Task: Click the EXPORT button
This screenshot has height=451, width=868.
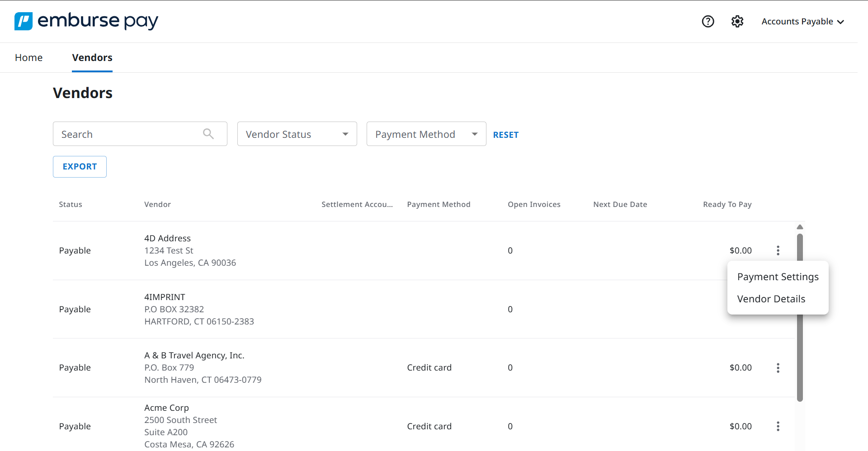Action: click(x=80, y=166)
